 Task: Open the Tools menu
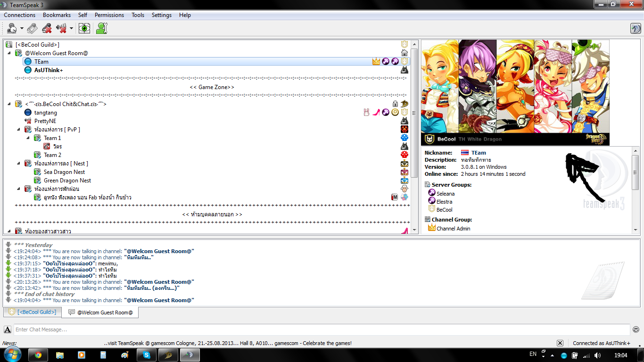[138, 15]
